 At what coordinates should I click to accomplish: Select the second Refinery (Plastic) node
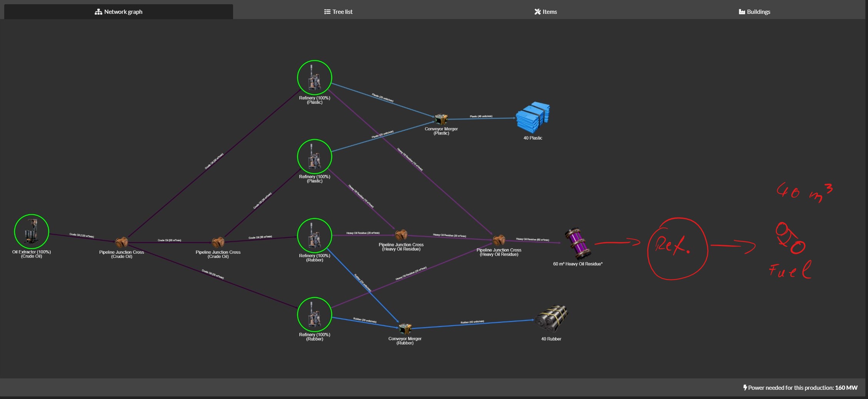coord(314,156)
